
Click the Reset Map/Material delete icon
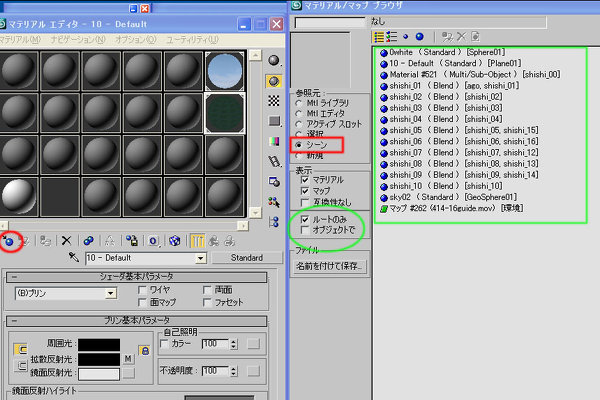66,240
